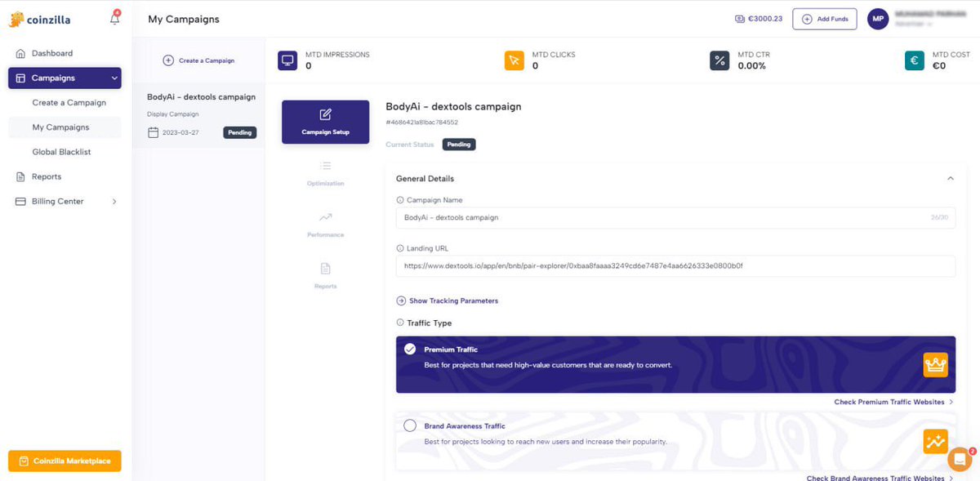The width and height of the screenshot is (980, 481).
Task: Click the MTD Clicks cursor icon
Action: (514, 60)
